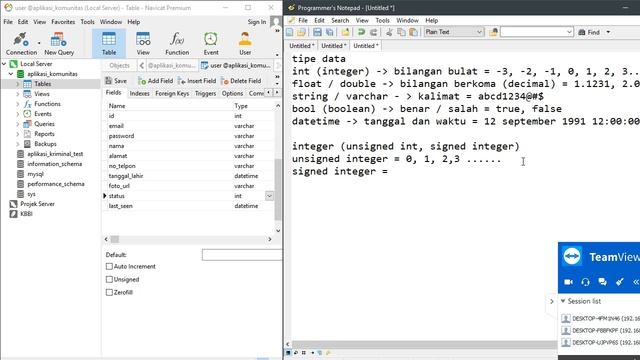The height and width of the screenshot is (360, 640).
Task: Select the Table toolbar icon in Navicat
Action: point(109,44)
